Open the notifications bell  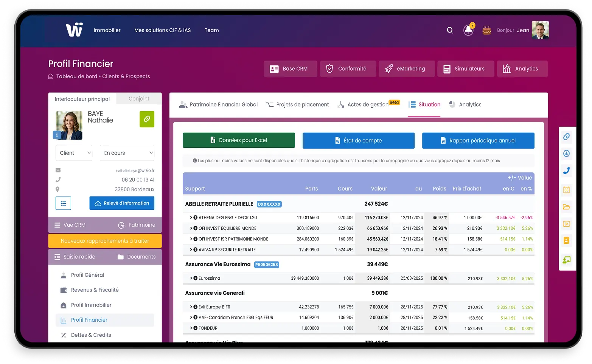(x=468, y=30)
